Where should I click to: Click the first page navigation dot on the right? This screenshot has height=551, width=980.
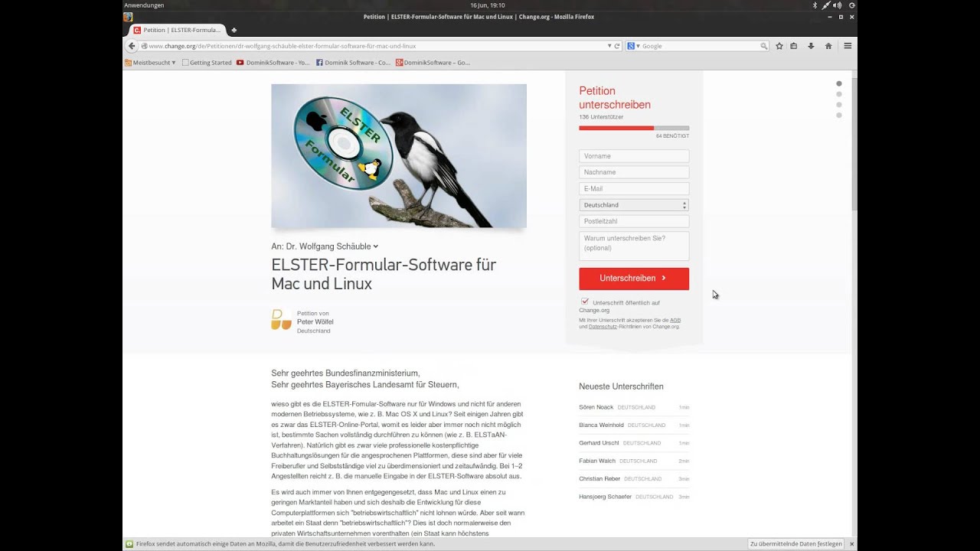point(839,83)
